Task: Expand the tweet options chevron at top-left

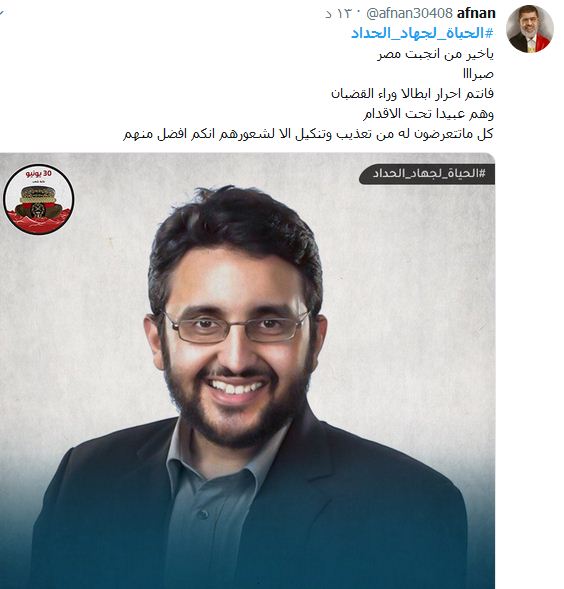Action: 2,13
